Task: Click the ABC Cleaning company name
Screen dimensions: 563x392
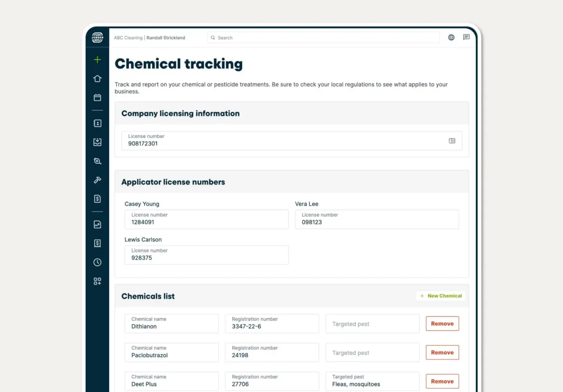Action: [x=128, y=38]
